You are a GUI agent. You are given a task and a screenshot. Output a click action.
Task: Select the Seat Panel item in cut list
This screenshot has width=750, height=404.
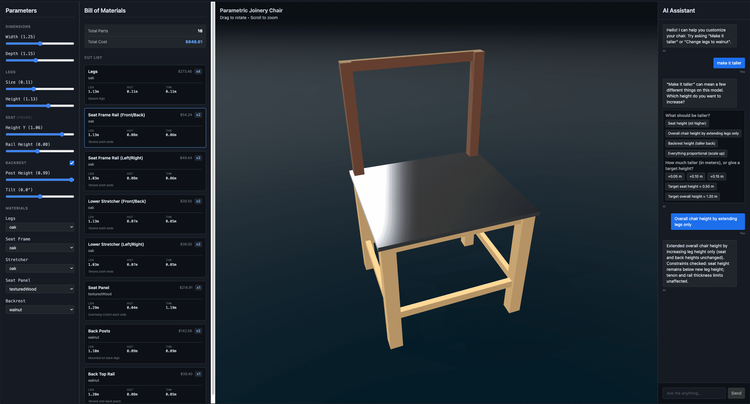pos(143,300)
